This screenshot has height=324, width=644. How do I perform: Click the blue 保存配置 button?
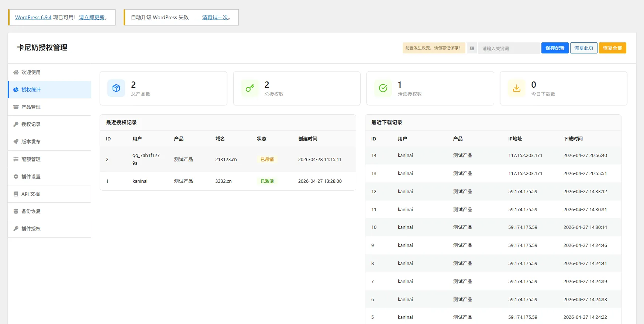click(x=555, y=48)
